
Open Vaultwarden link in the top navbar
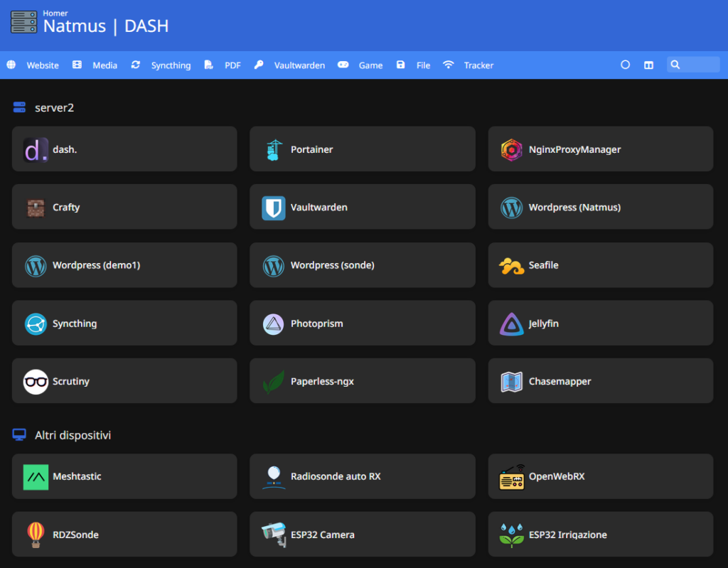[x=299, y=65]
